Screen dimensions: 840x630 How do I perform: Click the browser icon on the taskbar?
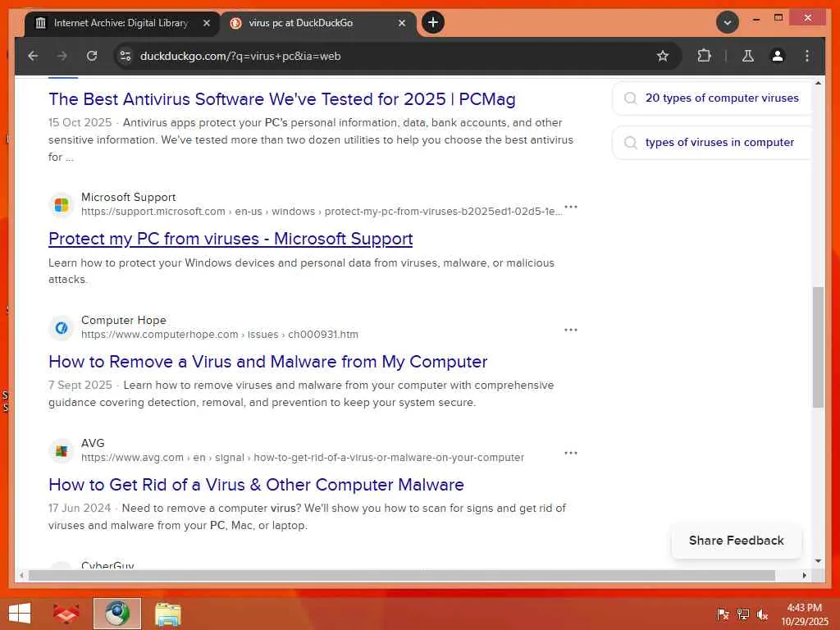click(x=117, y=614)
